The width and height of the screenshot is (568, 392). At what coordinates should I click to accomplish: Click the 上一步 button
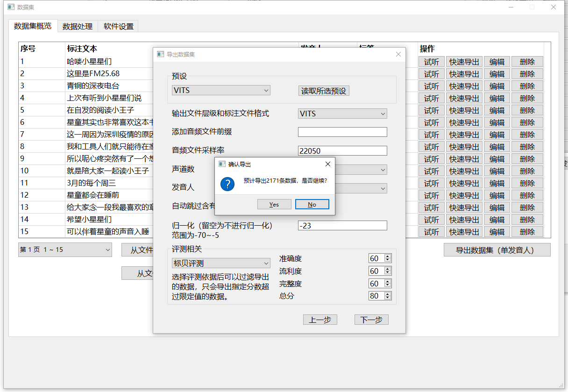pos(320,320)
